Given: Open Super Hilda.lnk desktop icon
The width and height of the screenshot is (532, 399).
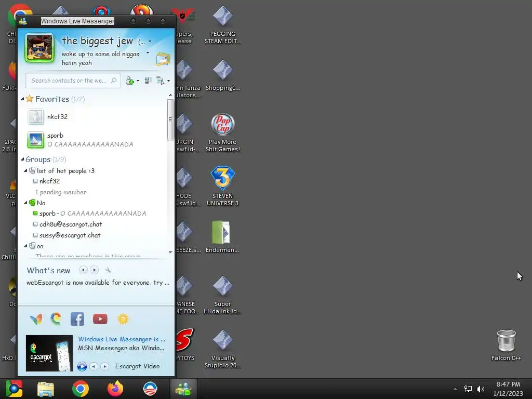Looking at the screenshot, I should point(222,295).
